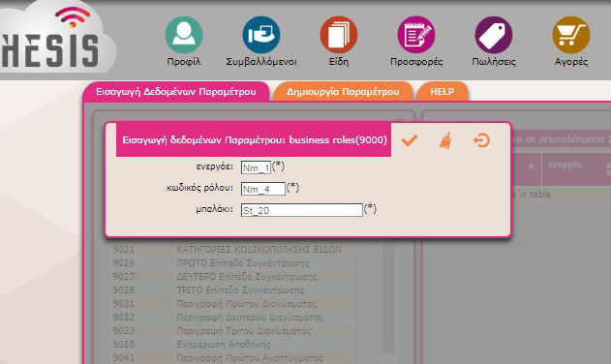The image size is (611, 364).
Task: Open the Πωλήσεις sales icon
Action: [x=494, y=35]
